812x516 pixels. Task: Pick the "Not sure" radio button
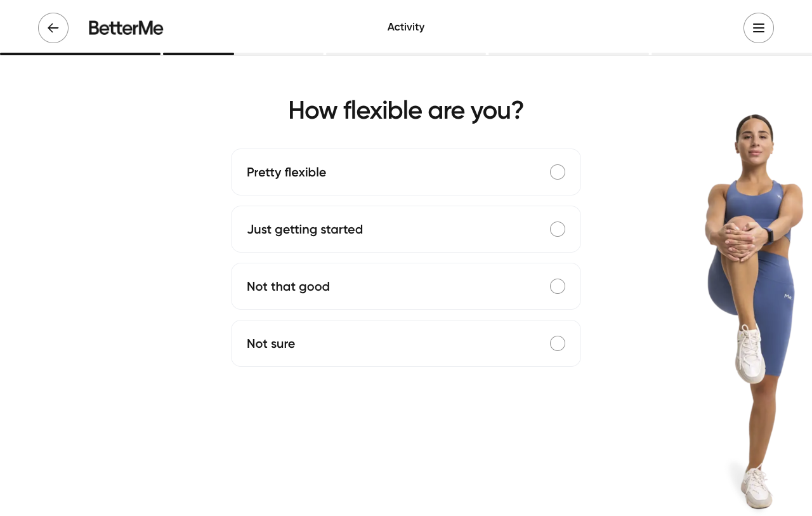coord(557,343)
